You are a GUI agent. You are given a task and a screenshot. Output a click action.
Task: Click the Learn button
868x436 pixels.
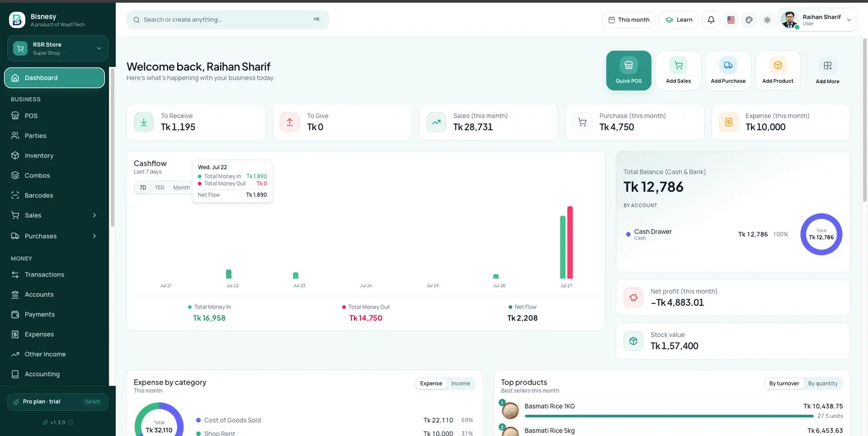pos(679,20)
